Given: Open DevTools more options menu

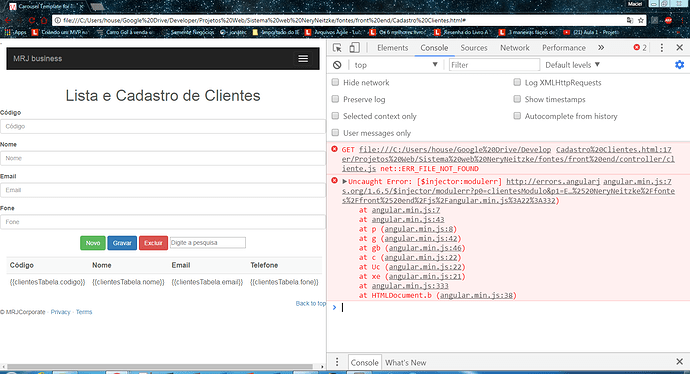Looking at the screenshot, I should click(x=661, y=48).
